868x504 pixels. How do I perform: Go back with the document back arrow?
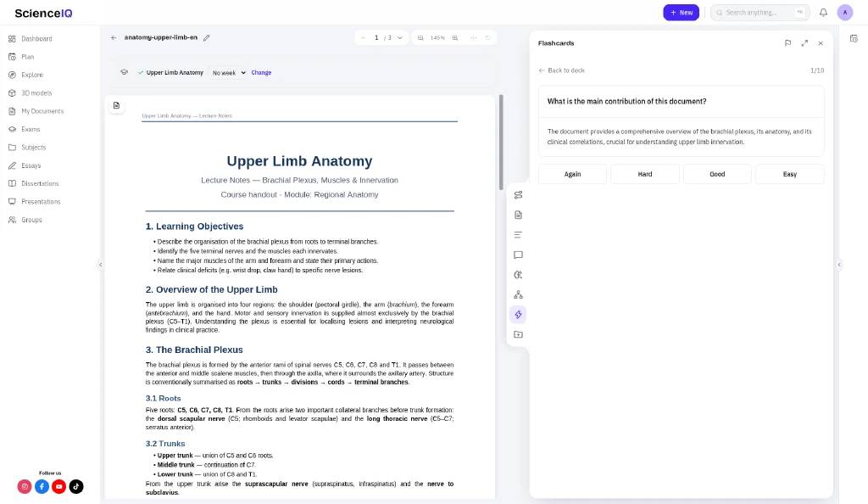coord(114,37)
